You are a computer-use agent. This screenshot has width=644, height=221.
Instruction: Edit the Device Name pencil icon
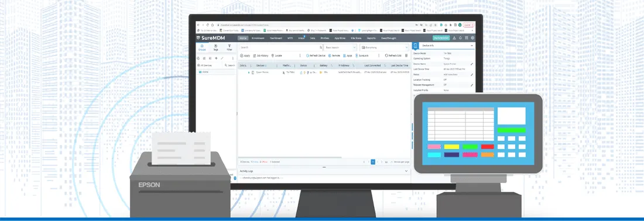pyautogui.click(x=471, y=64)
